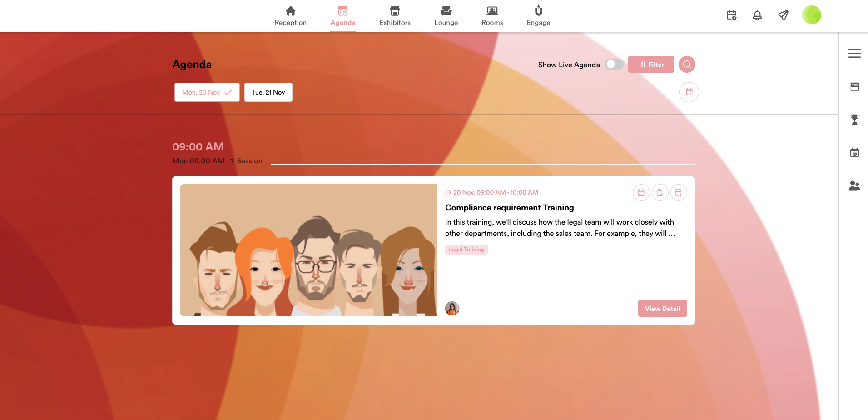Select Mon, 20 Nov date
Image resolution: width=868 pixels, height=420 pixels.
pyautogui.click(x=207, y=92)
